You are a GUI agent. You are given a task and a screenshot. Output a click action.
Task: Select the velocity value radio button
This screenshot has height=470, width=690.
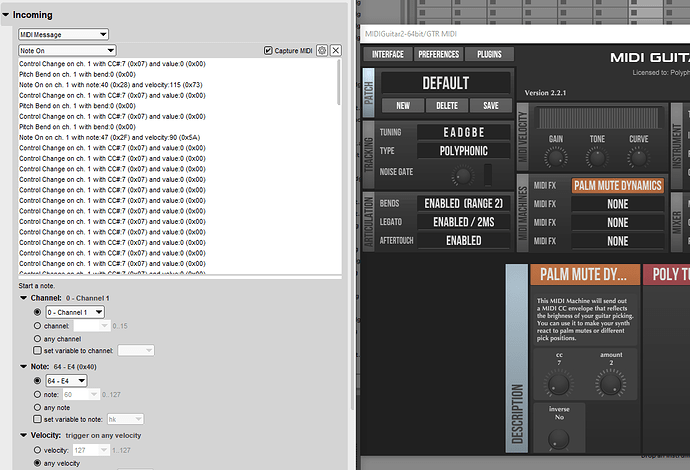click(x=37, y=450)
